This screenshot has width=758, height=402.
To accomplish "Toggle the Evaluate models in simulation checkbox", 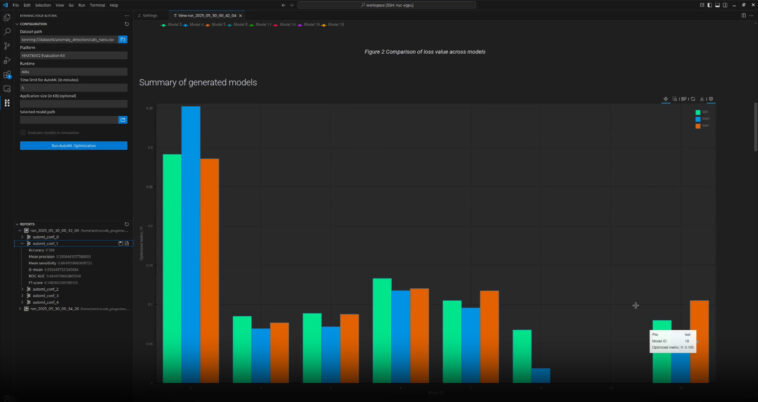I will (x=24, y=132).
